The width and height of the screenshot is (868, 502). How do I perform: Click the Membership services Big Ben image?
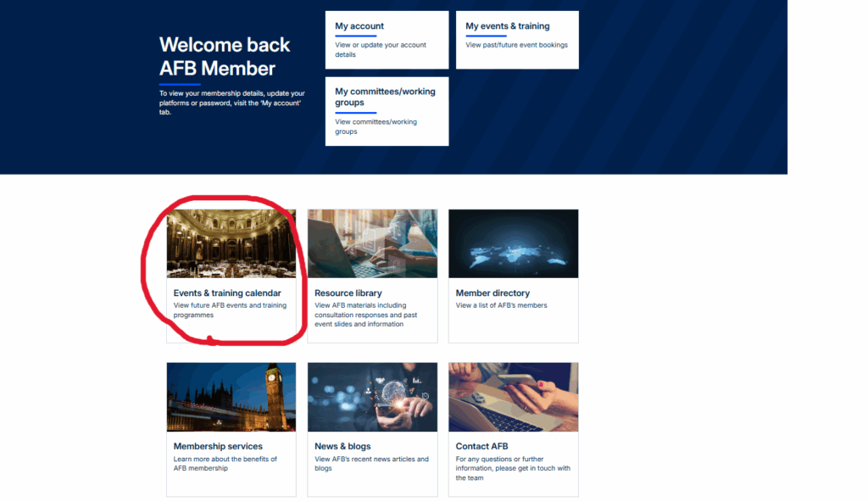[x=231, y=398]
